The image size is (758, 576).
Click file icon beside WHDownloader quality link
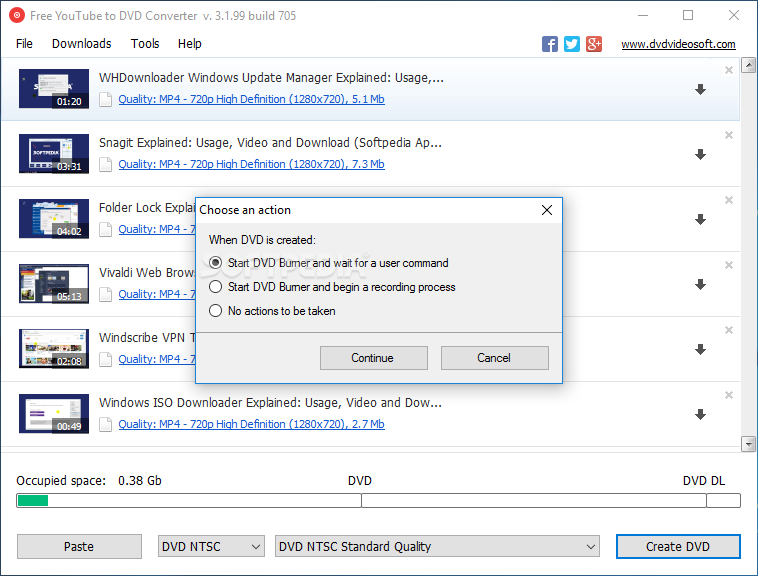pos(105,100)
